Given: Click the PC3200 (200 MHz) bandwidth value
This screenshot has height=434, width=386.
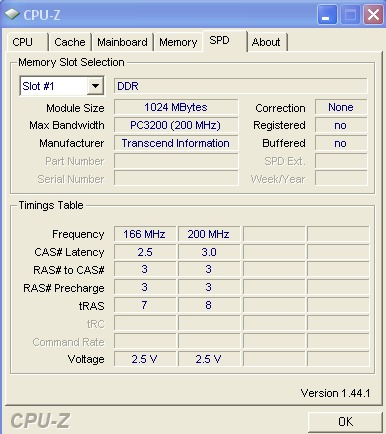Looking at the screenshot, I should (x=176, y=125).
